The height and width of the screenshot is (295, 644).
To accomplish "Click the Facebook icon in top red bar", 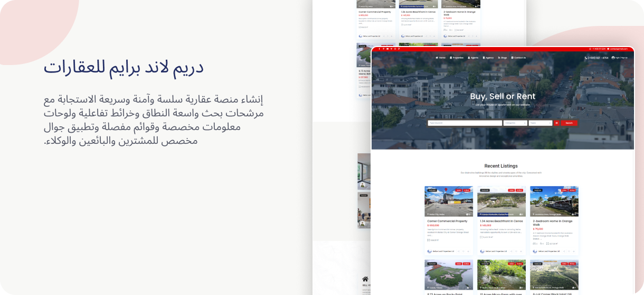I will coord(379,49).
